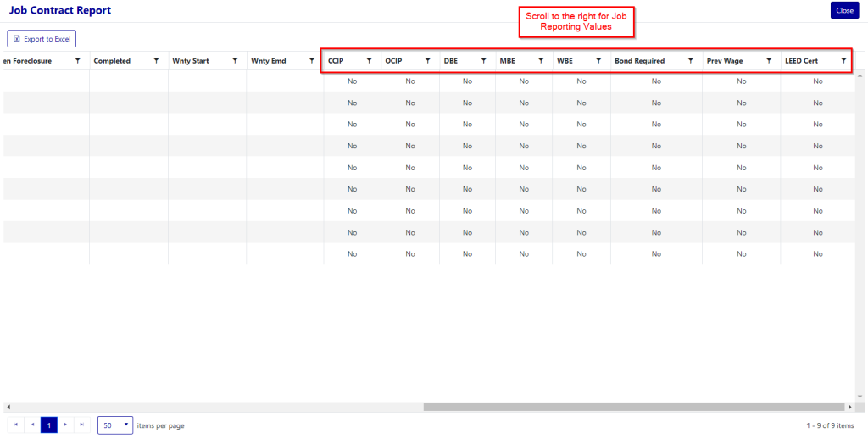Select the last row's Bond Required No cell

[x=656, y=254]
